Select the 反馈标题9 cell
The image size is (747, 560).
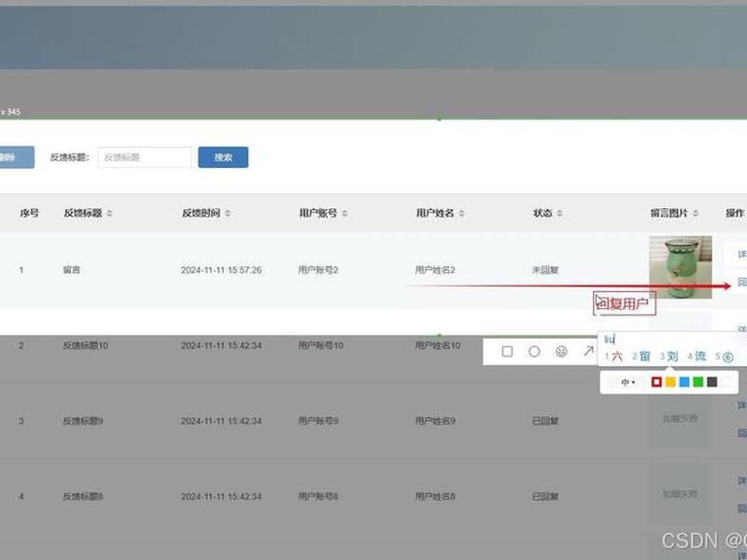(x=83, y=421)
